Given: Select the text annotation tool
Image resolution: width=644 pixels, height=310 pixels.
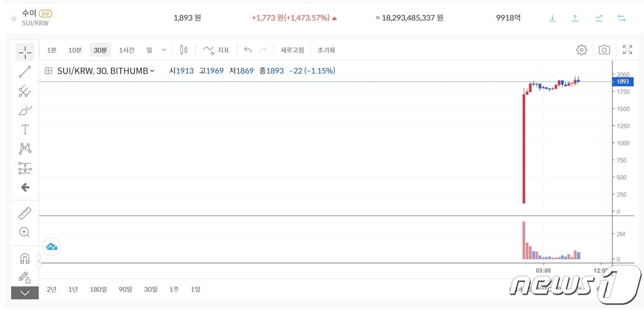Looking at the screenshot, I should point(25,129).
